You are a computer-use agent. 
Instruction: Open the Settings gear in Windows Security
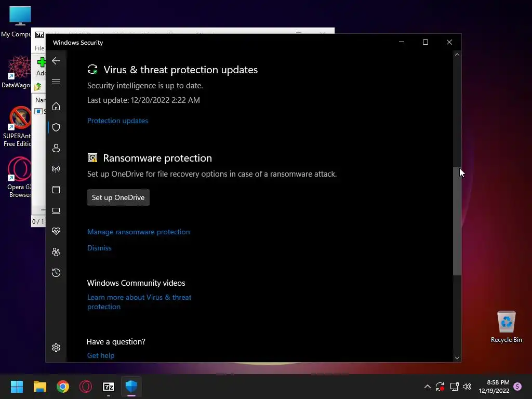click(56, 348)
